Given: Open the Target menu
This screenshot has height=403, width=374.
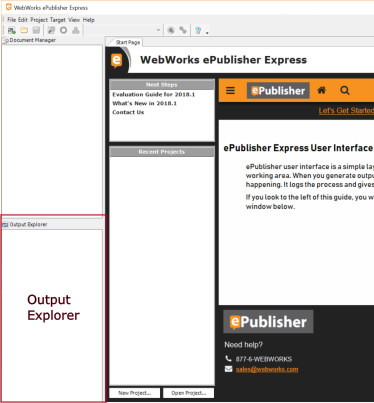Looking at the screenshot, I should 58,20.
